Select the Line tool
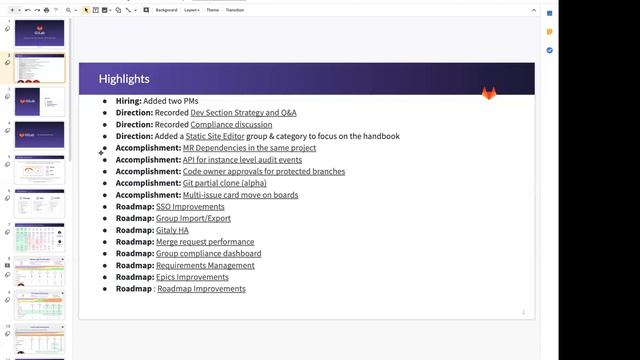The height and width of the screenshot is (360, 640). coord(128,10)
